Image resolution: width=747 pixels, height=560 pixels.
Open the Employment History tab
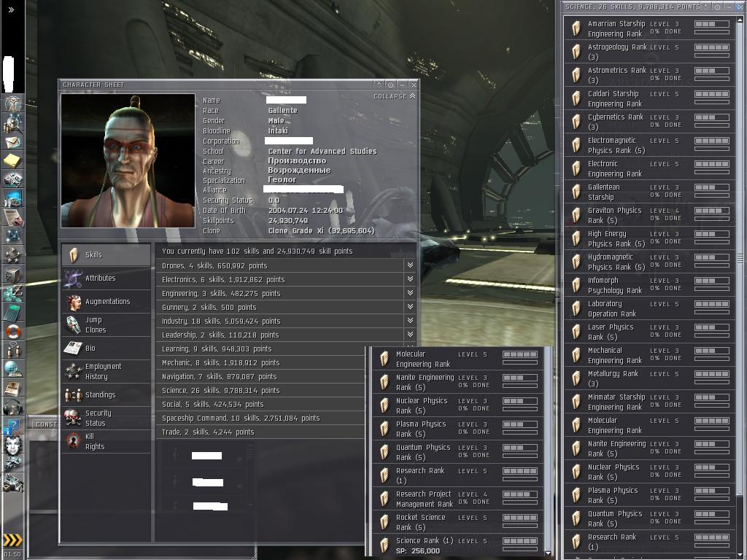point(106,371)
